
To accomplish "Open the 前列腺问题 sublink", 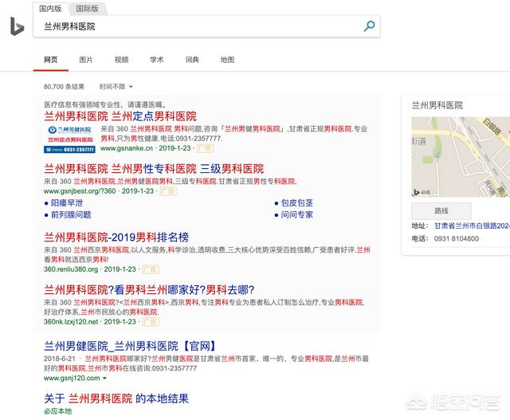I will 71,214.
